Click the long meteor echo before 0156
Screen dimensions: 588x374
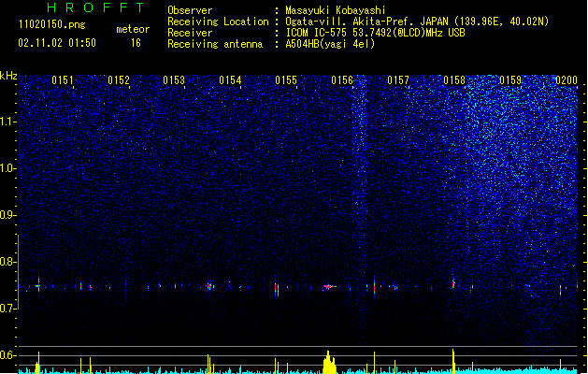tap(329, 287)
